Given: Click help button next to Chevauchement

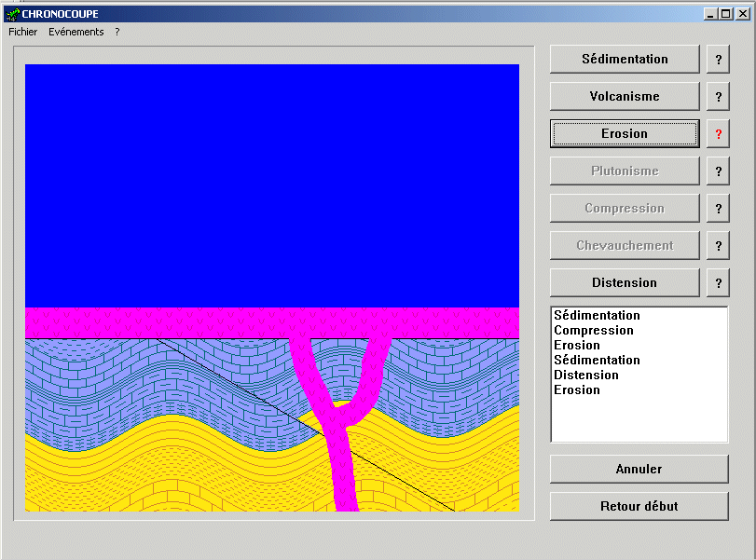Looking at the screenshot, I should [x=718, y=246].
